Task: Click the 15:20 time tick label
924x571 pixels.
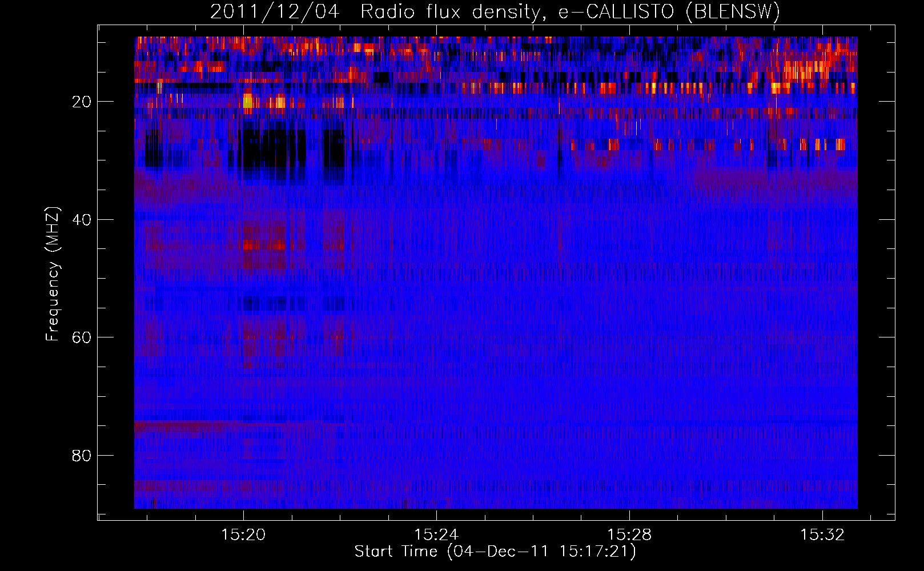Action: click(243, 535)
